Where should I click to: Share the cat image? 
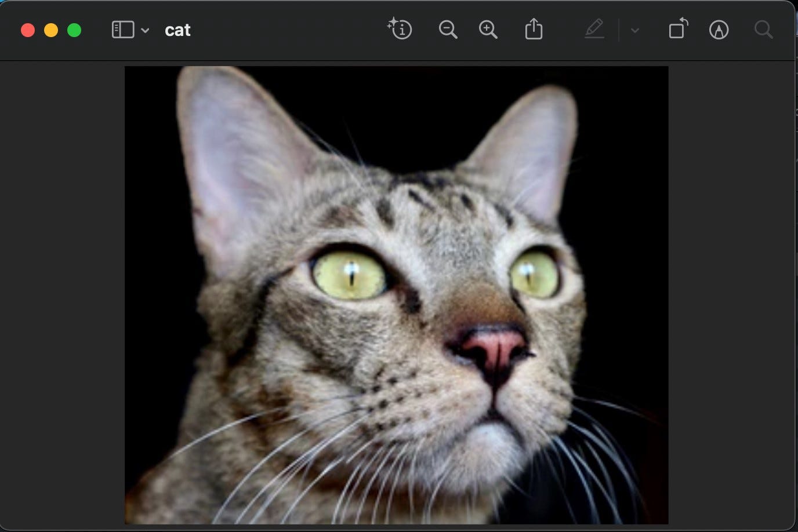(x=534, y=30)
